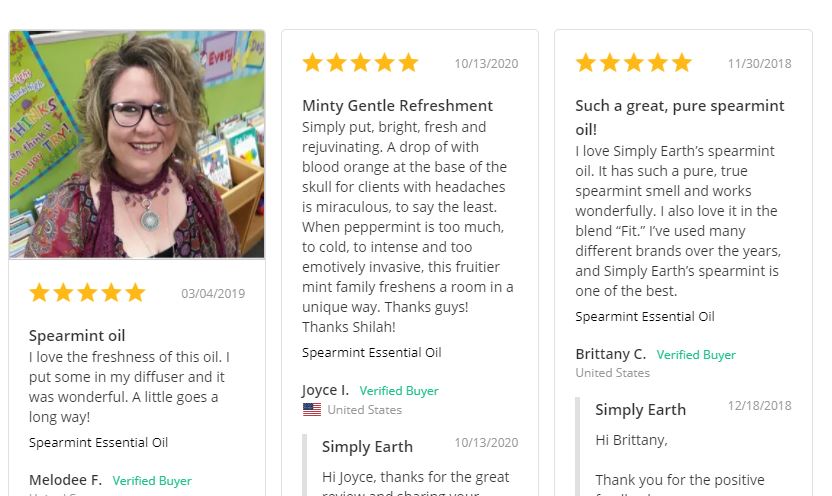Image resolution: width=832 pixels, height=496 pixels.
Task: Click Simply Earth reply header dated 12/18/2018
Action: [x=640, y=410]
